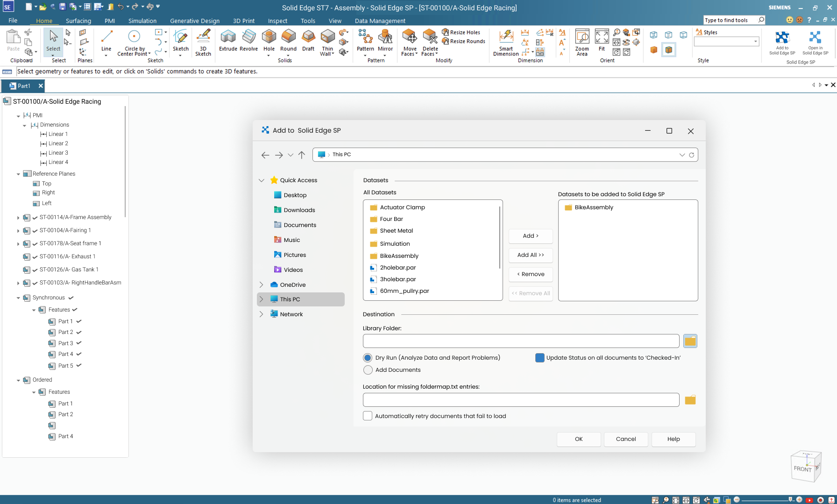Browse for the Library Folder
The width and height of the screenshot is (837, 504).
point(690,341)
